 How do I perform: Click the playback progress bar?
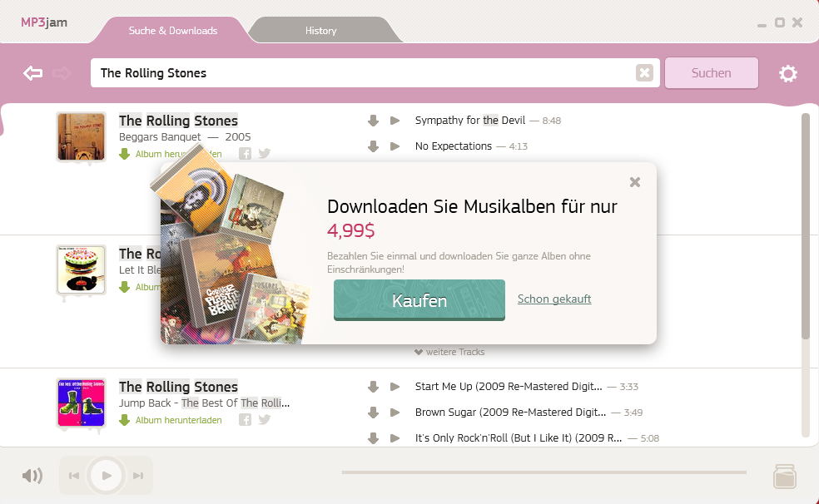544,472
